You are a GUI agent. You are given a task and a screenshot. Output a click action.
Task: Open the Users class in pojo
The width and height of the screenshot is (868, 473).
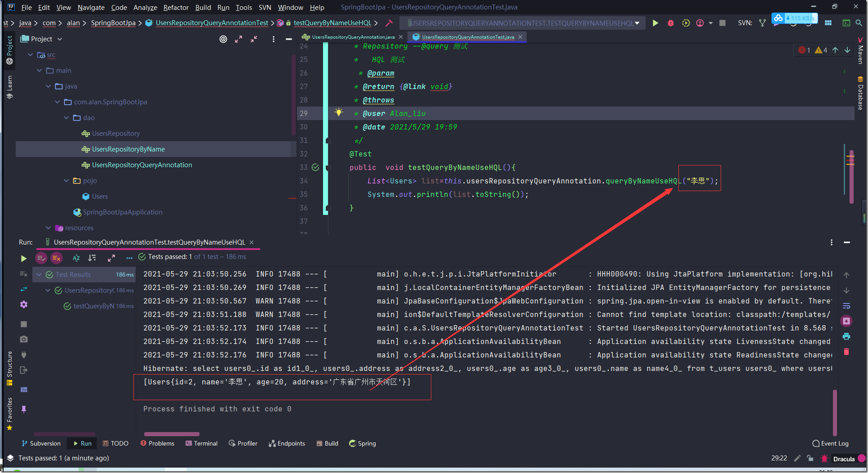tap(99, 196)
